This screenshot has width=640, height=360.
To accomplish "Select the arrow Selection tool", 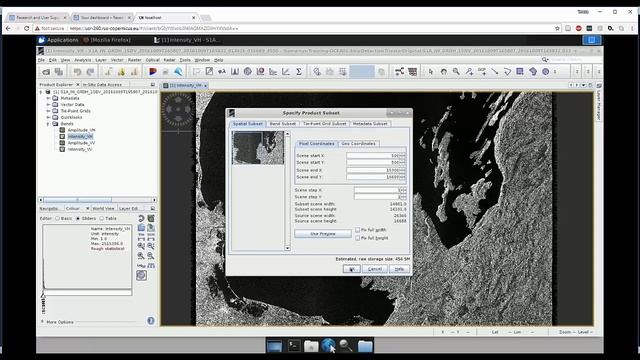I will 431,72.
